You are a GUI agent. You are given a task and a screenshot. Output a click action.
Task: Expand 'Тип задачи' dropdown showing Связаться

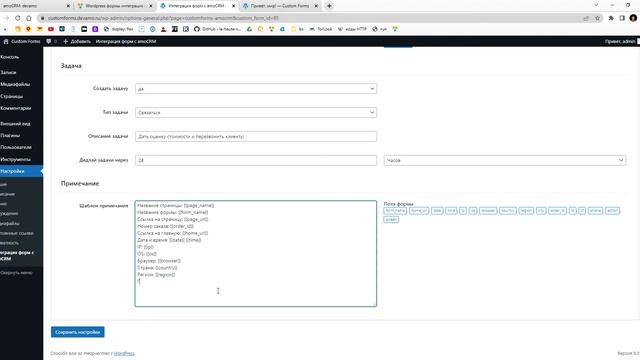click(256, 112)
